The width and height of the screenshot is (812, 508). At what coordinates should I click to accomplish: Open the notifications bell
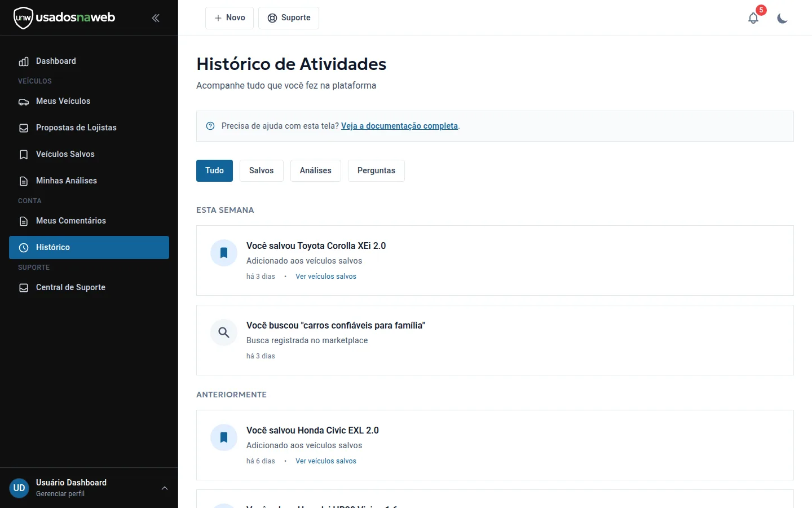tap(753, 18)
